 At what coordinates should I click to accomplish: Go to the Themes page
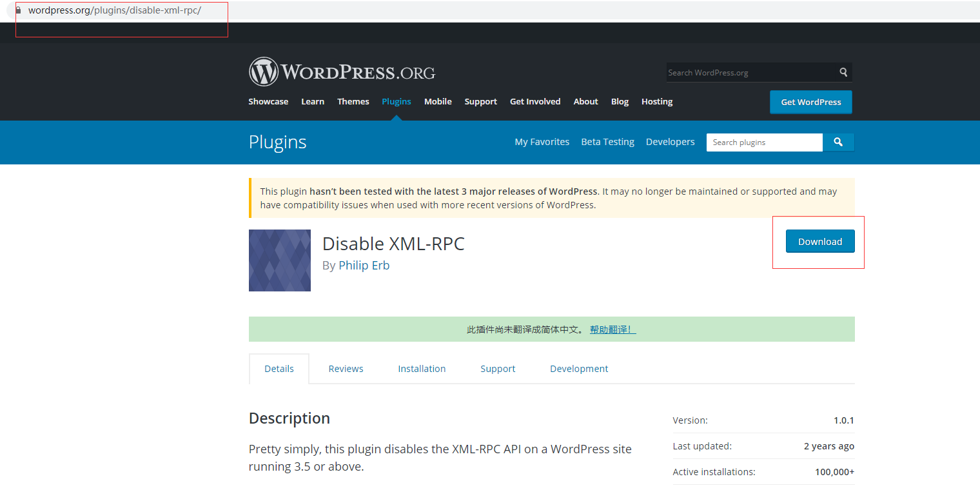pos(353,101)
